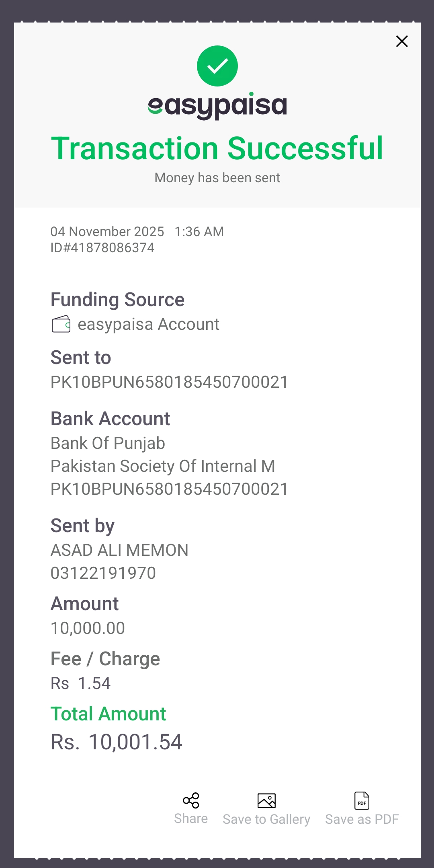Tap the wallet icon beside easypaisa Account
Viewport: 434px width, 868px height.
click(61, 324)
